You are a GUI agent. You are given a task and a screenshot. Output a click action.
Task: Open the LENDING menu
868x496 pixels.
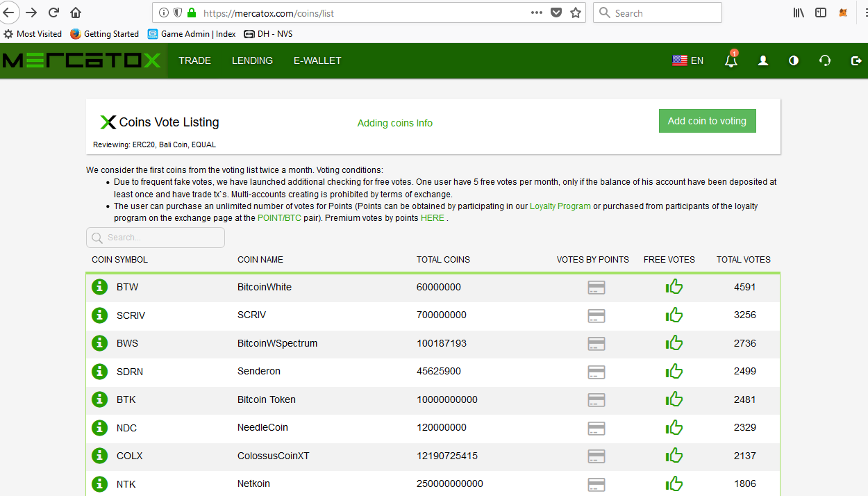252,61
